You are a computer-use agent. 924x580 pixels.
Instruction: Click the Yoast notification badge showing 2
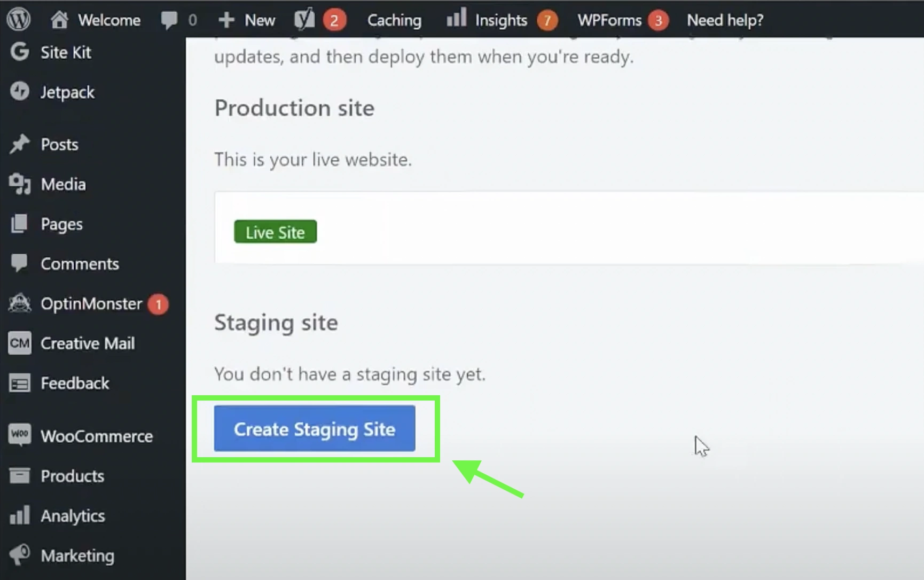334,20
